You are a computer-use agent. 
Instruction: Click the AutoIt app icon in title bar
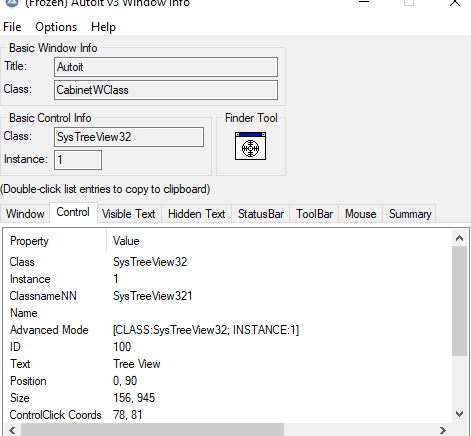[12, 3]
